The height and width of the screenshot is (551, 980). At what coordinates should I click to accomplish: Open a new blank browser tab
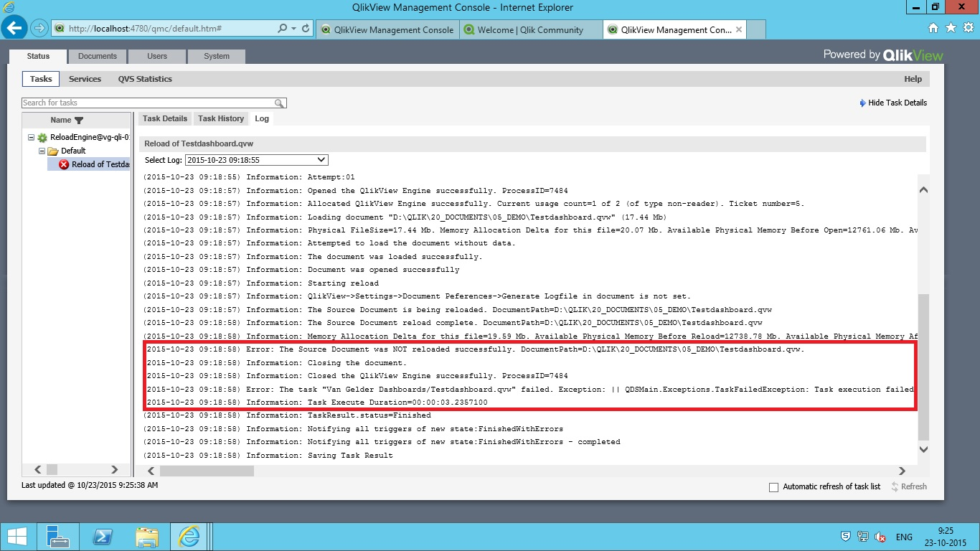(756, 29)
